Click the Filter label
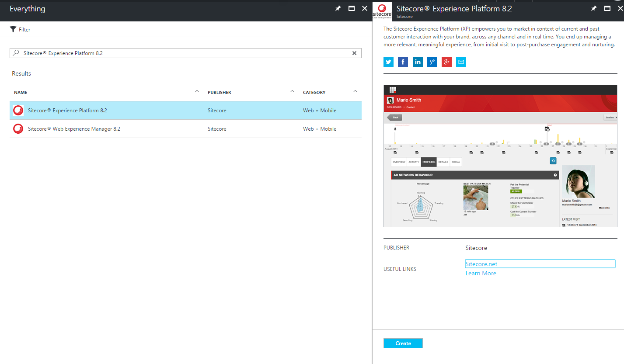 tap(24, 30)
